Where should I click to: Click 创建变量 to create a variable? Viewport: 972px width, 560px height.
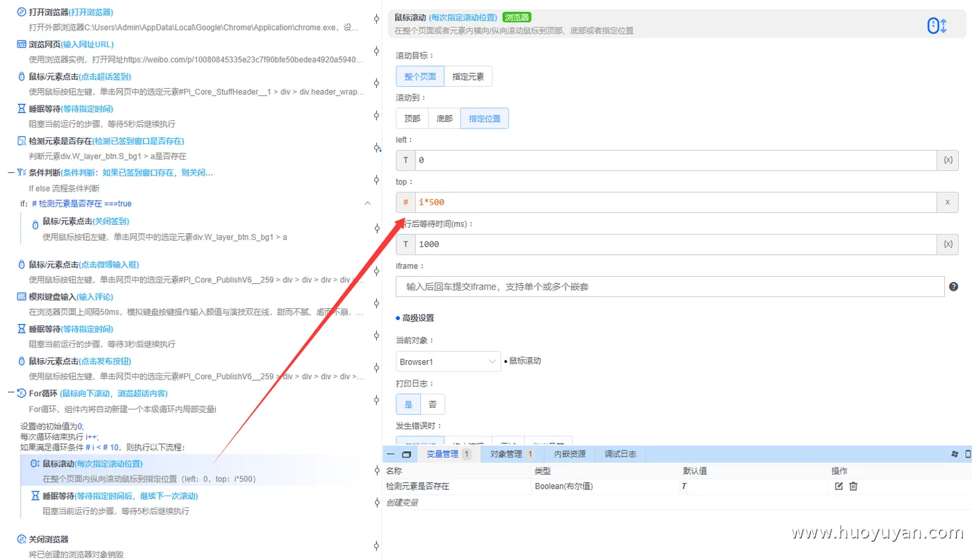[402, 502]
